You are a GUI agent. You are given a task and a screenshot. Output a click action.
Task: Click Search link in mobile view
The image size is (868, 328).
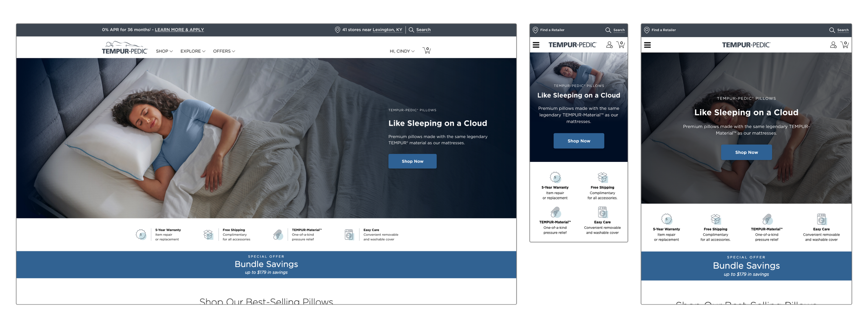[619, 30]
